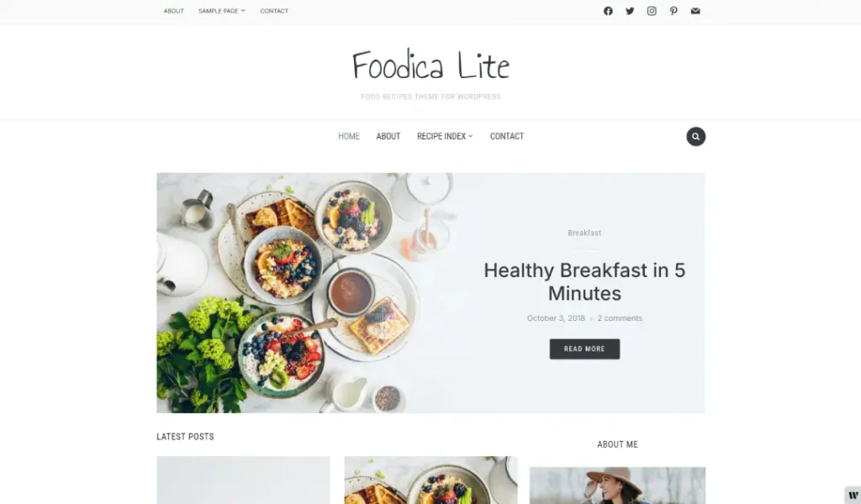Image resolution: width=861 pixels, height=504 pixels.
Task: Click the email envelope icon
Action: coord(695,11)
